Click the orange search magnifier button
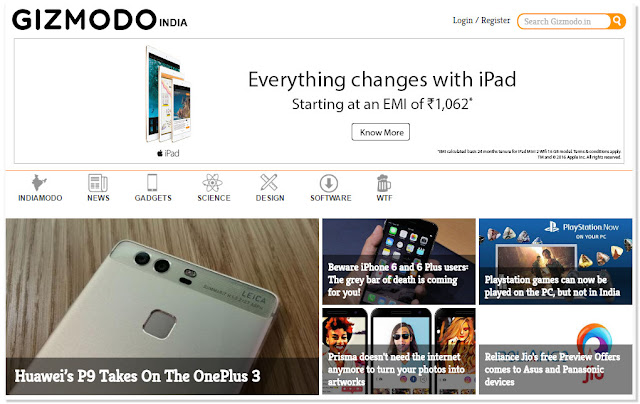The width and height of the screenshot is (640, 404). pos(618,20)
